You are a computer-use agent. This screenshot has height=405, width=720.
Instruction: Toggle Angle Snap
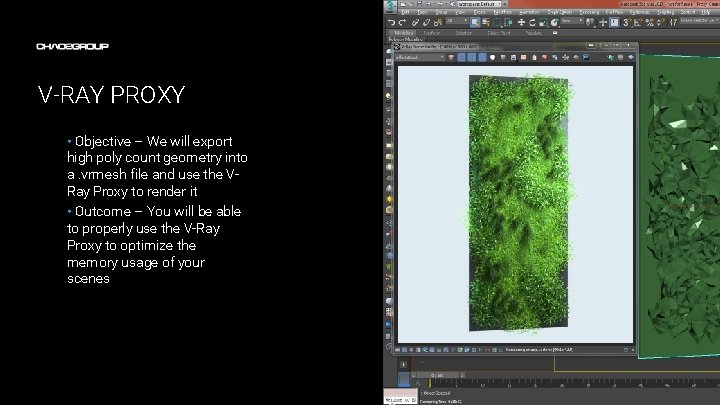[x=638, y=22]
